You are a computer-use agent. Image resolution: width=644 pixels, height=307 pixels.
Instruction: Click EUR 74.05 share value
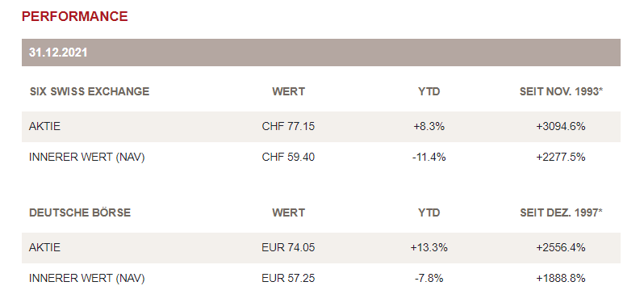click(288, 247)
